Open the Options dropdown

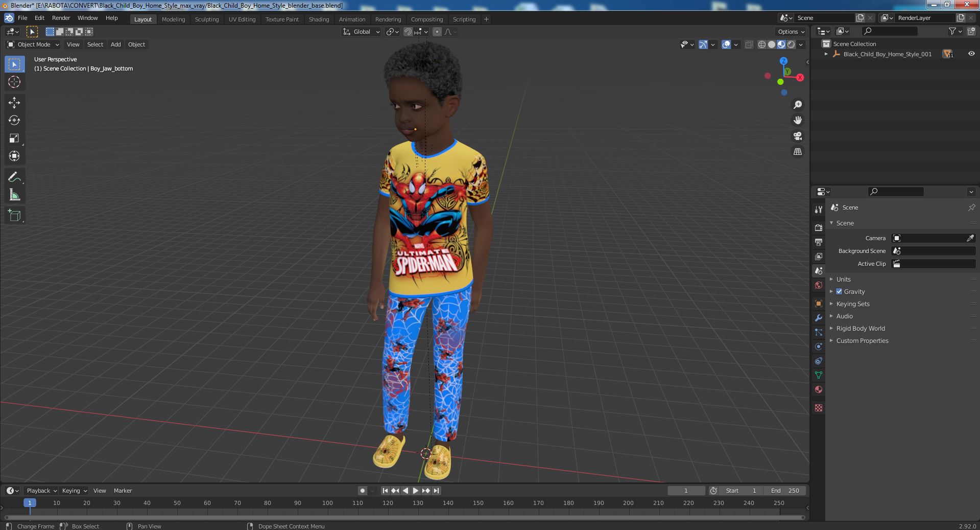(x=791, y=32)
